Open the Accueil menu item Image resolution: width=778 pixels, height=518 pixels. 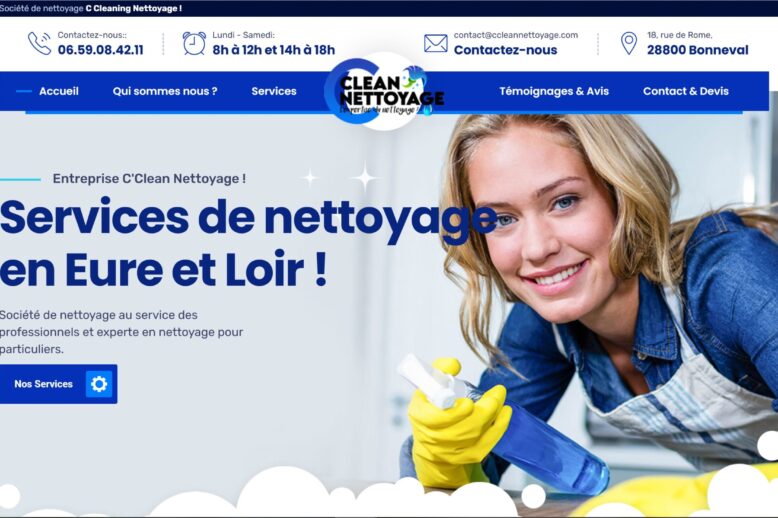[x=59, y=91]
